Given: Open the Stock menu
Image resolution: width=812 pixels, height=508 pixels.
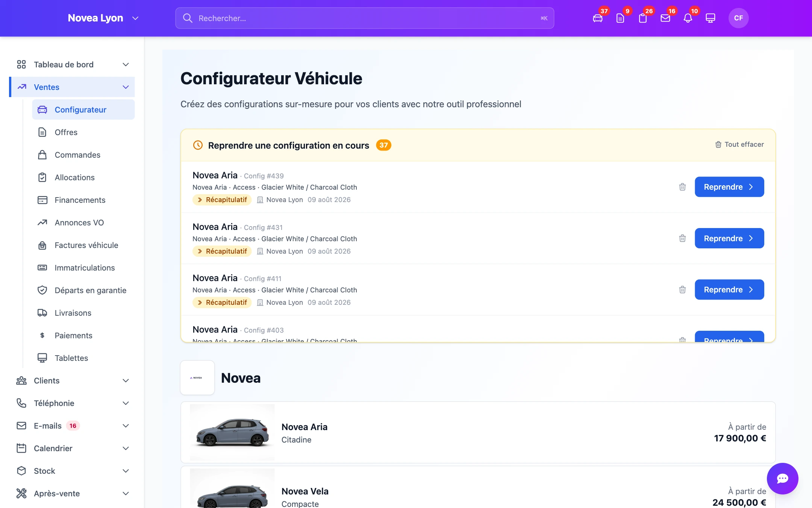Looking at the screenshot, I should tap(72, 471).
